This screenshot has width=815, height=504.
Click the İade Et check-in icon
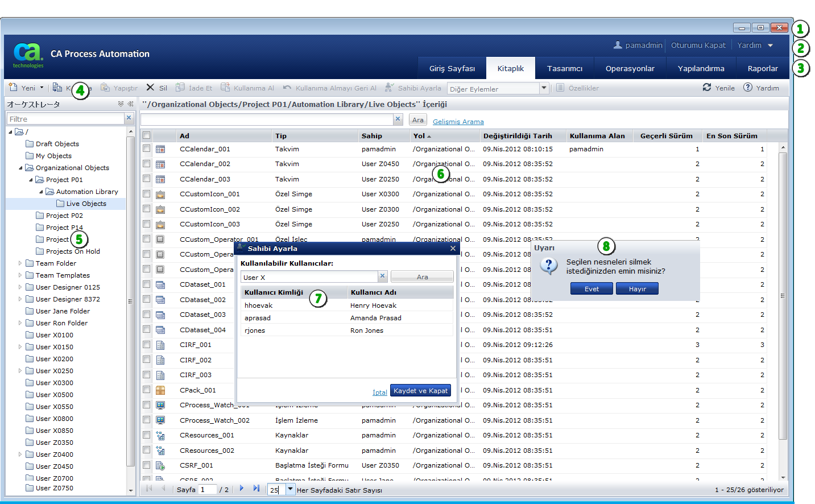click(x=180, y=88)
